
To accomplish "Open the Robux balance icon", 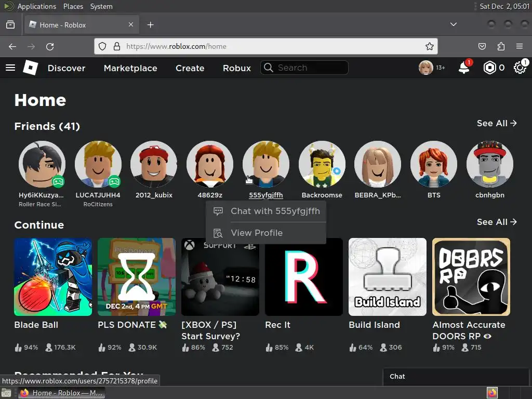I will [x=489, y=68].
